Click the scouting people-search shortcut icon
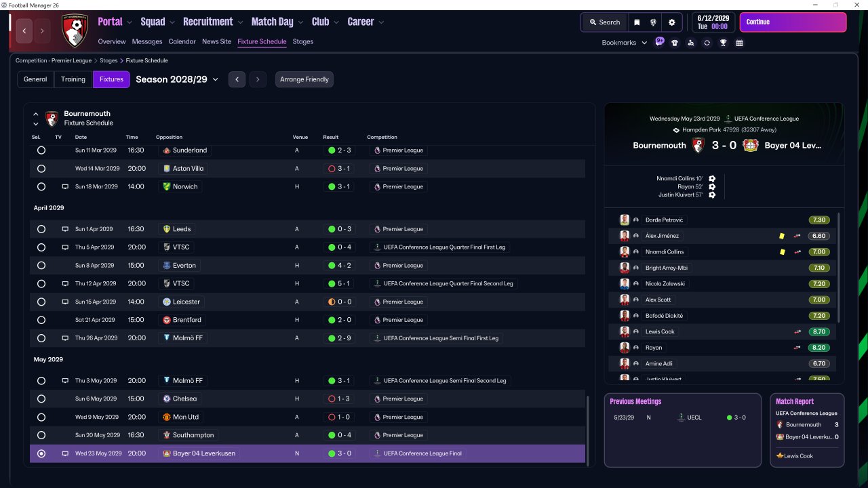This screenshot has height=488, width=868. [690, 43]
